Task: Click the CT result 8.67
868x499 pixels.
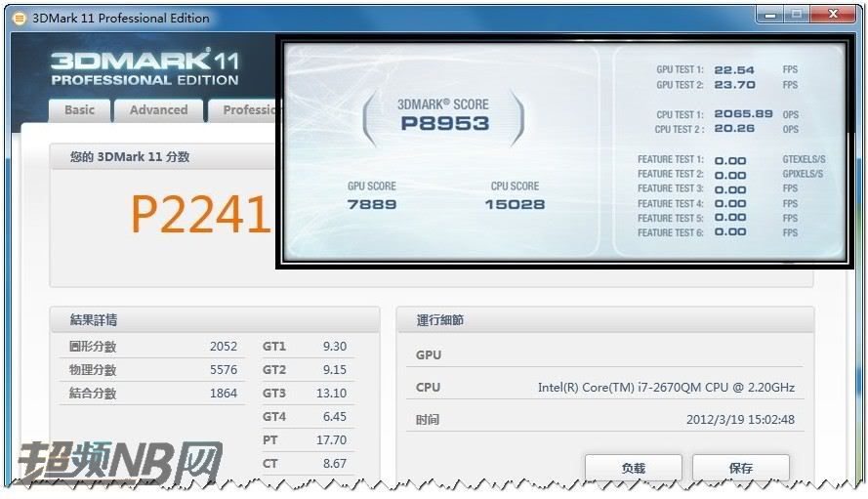Action: [335, 464]
